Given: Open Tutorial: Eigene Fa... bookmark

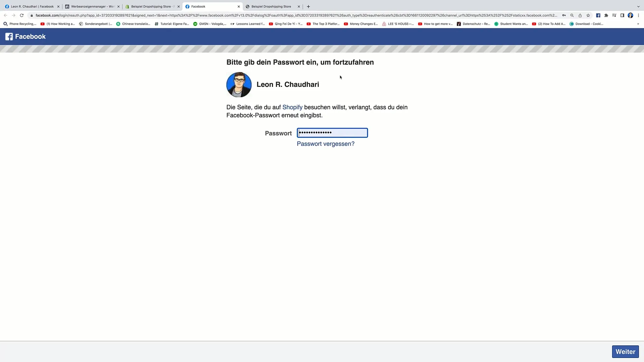Looking at the screenshot, I should (172, 24).
